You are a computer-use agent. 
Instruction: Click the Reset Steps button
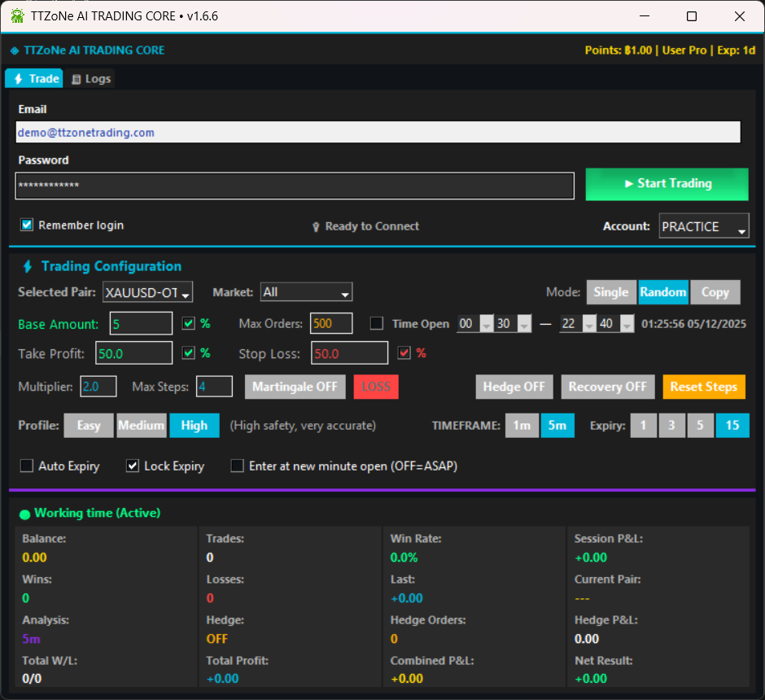(x=704, y=387)
